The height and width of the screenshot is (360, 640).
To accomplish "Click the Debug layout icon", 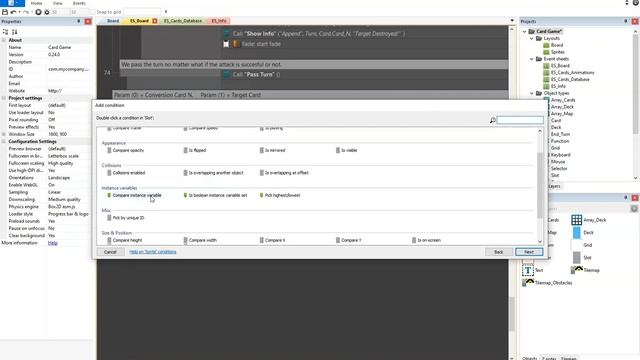I will click(x=47, y=12).
